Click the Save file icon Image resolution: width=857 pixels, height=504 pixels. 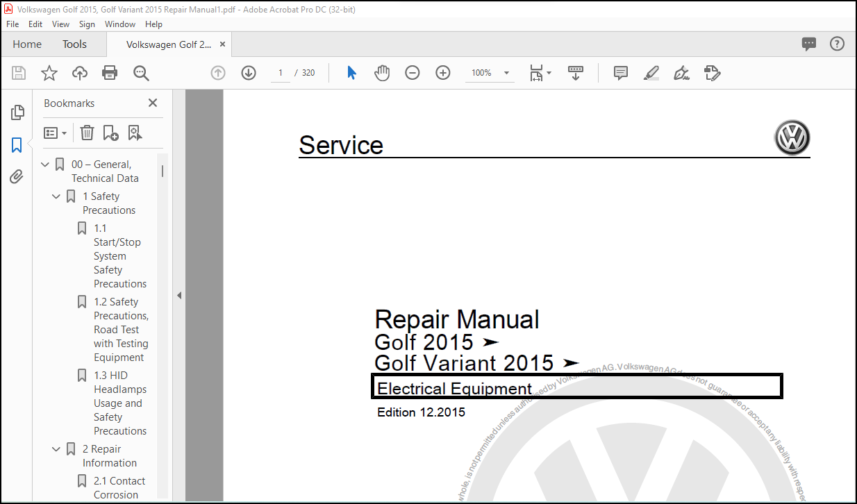pyautogui.click(x=19, y=73)
